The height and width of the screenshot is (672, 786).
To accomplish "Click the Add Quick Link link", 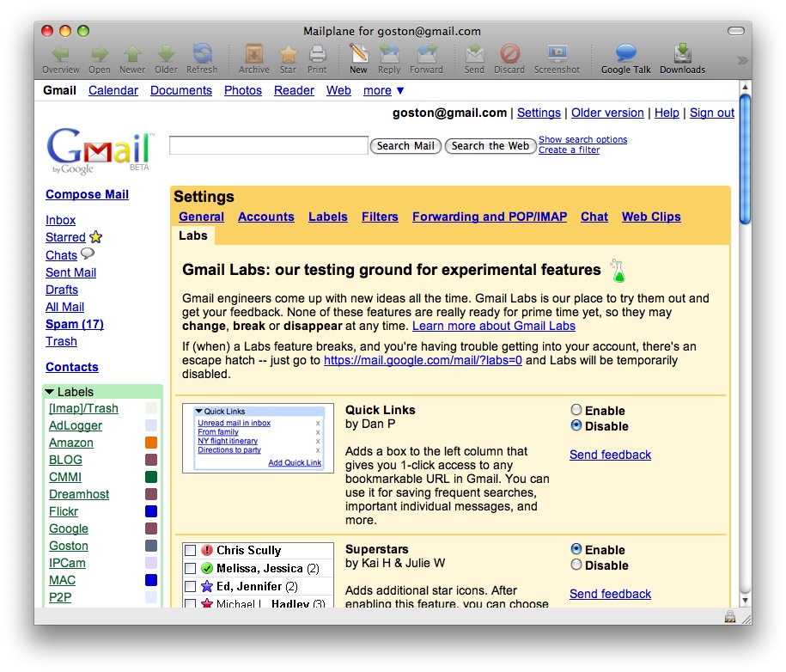I will [x=295, y=462].
